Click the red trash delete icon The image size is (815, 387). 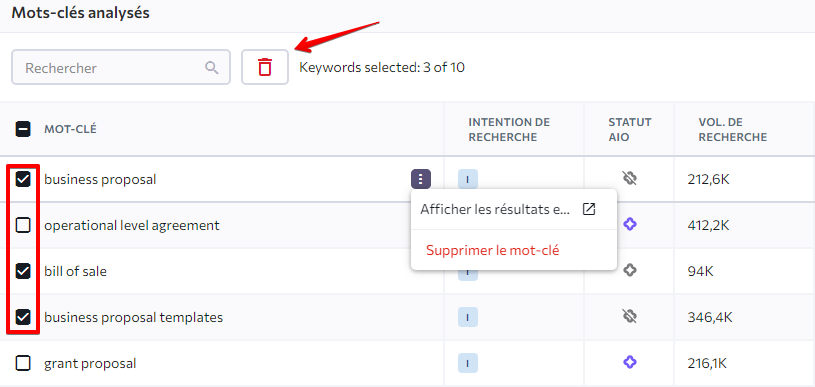tap(265, 68)
